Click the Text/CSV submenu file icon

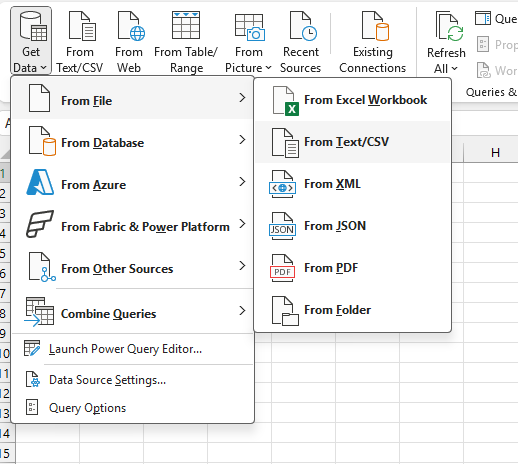pos(285,143)
